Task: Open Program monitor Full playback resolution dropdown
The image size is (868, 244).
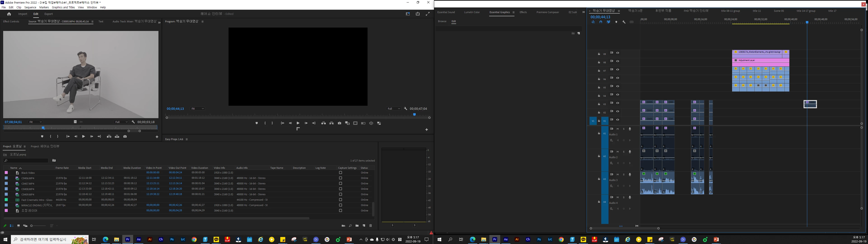Action: click(394, 108)
